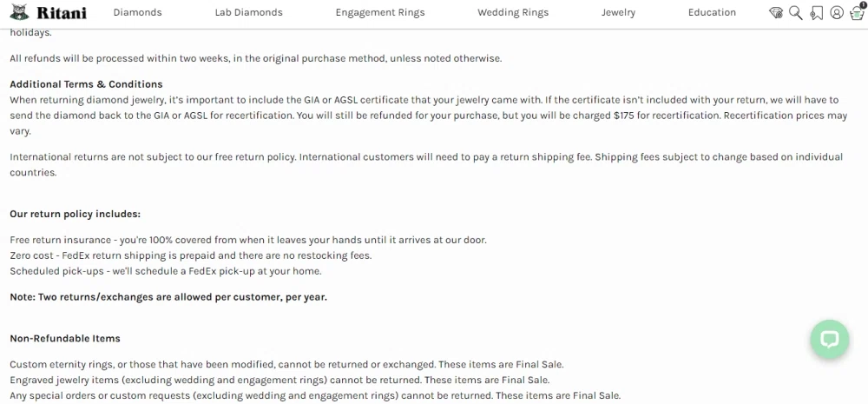The width and height of the screenshot is (868, 404).
Task: Expand the Engagement Rings menu
Action: (379, 13)
